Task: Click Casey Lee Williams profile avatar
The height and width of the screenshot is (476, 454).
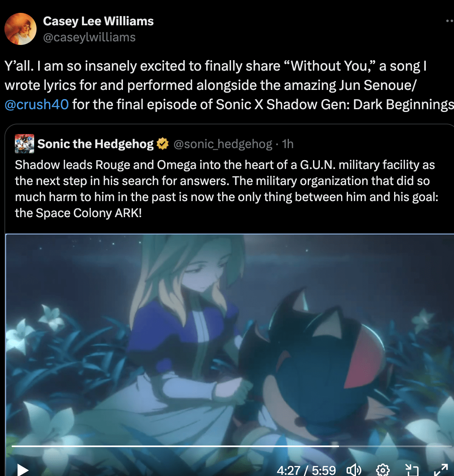Action: point(20,29)
